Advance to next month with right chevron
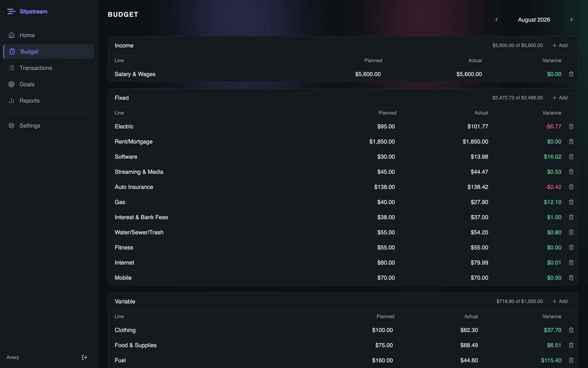The image size is (588, 368). click(x=571, y=20)
